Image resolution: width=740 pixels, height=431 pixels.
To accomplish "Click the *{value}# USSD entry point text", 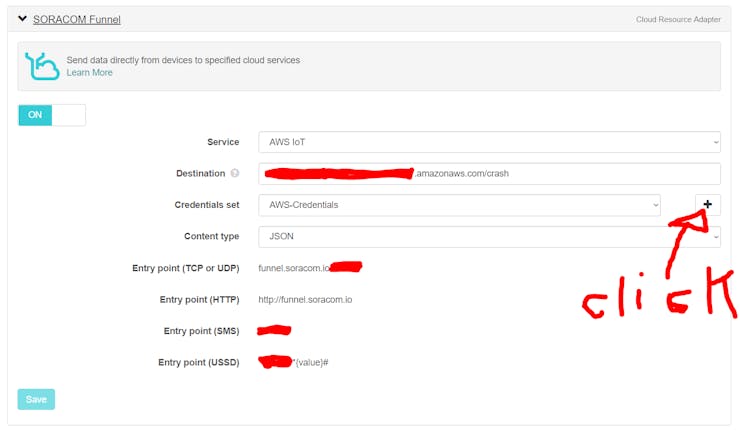I will click(x=310, y=363).
